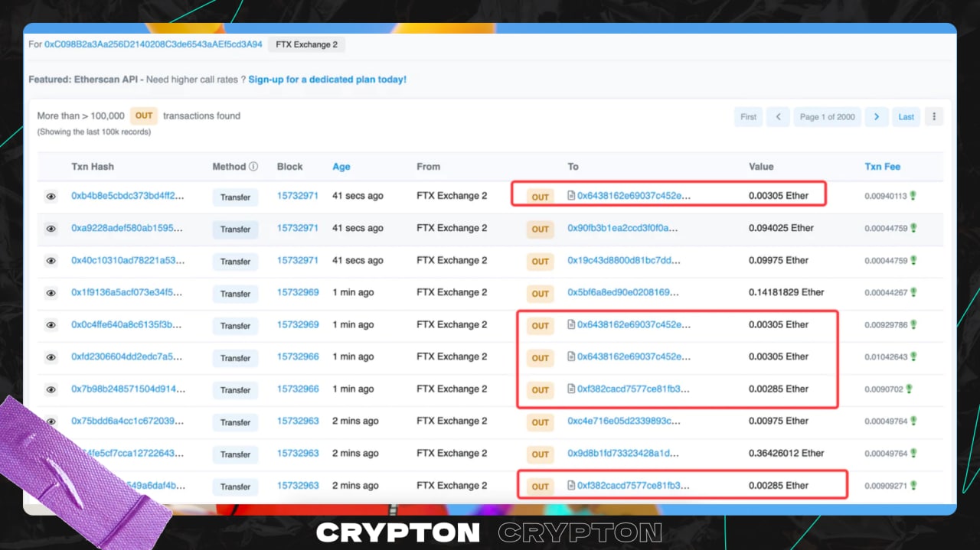Open transaction hash 0x75bdd6a4cc1c672039

point(128,421)
